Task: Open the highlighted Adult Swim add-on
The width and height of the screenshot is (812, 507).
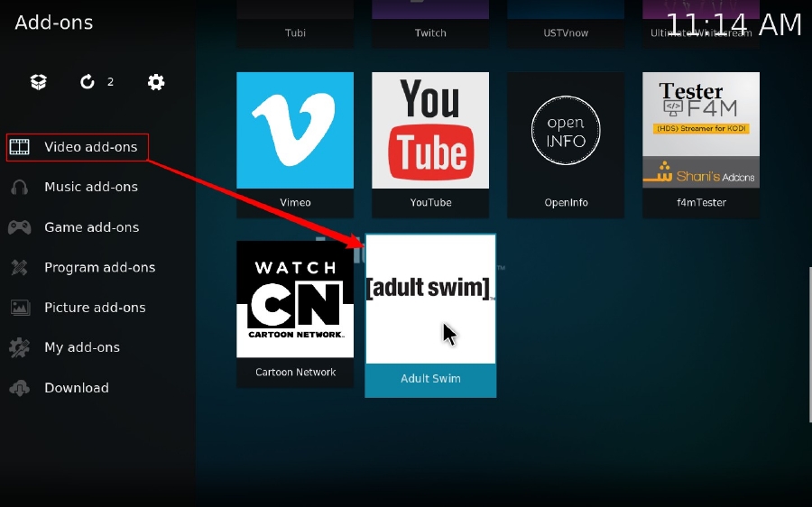Action: point(430,316)
